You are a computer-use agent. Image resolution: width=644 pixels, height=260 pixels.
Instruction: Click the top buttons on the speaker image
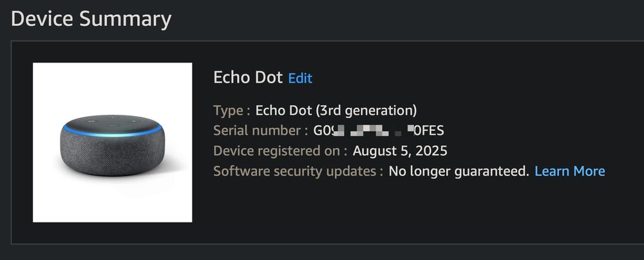coord(113,121)
